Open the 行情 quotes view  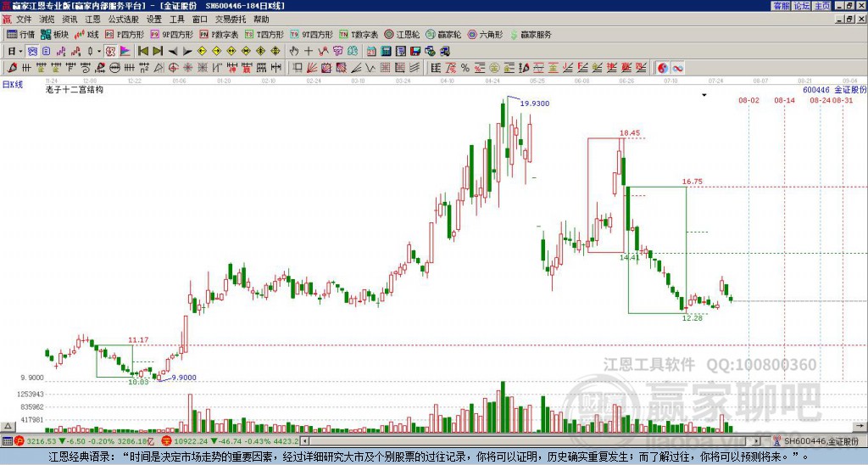(x=20, y=34)
